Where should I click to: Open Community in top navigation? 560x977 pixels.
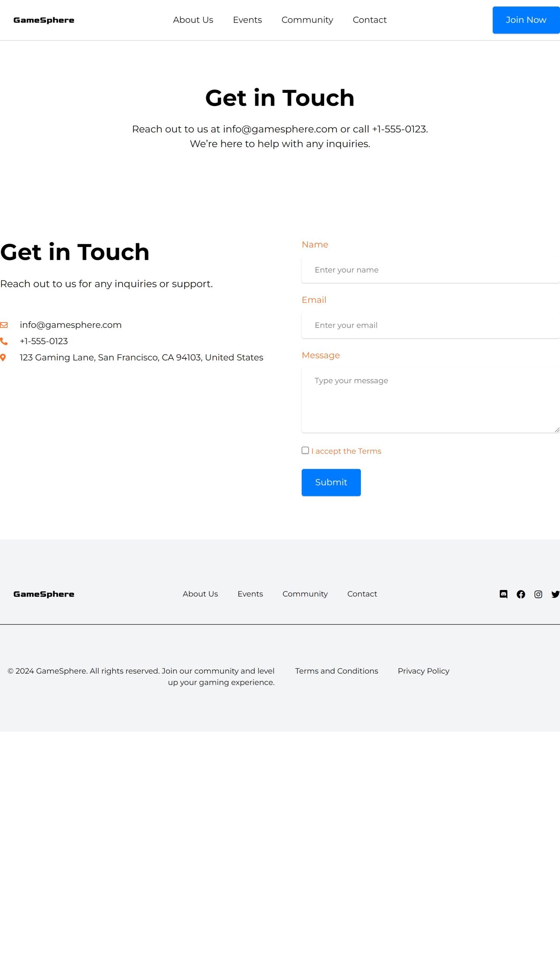click(307, 20)
